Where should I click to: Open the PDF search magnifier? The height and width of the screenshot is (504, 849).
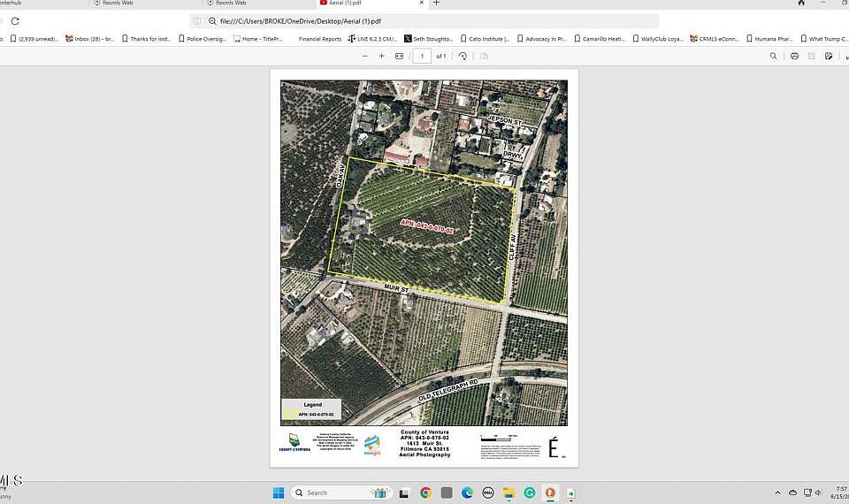click(773, 56)
